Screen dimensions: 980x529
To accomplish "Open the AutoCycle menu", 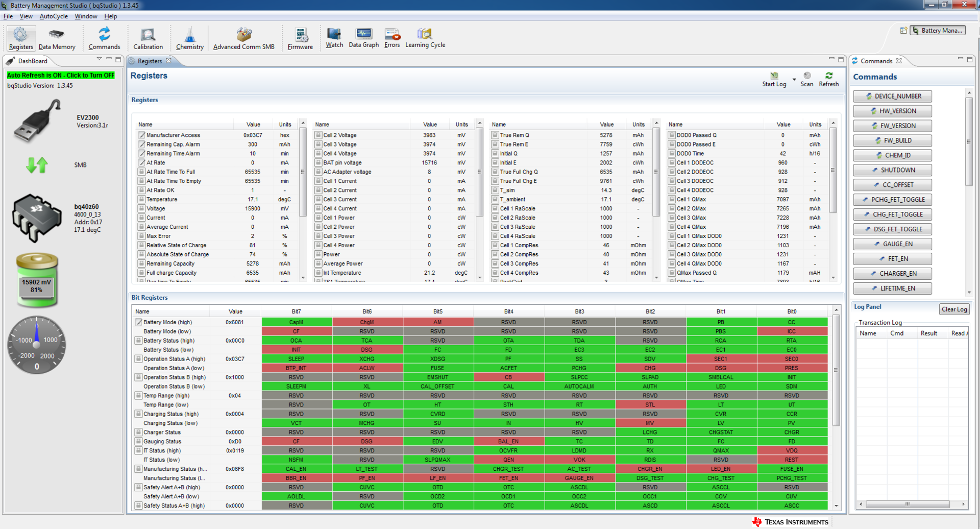I will pos(54,16).
